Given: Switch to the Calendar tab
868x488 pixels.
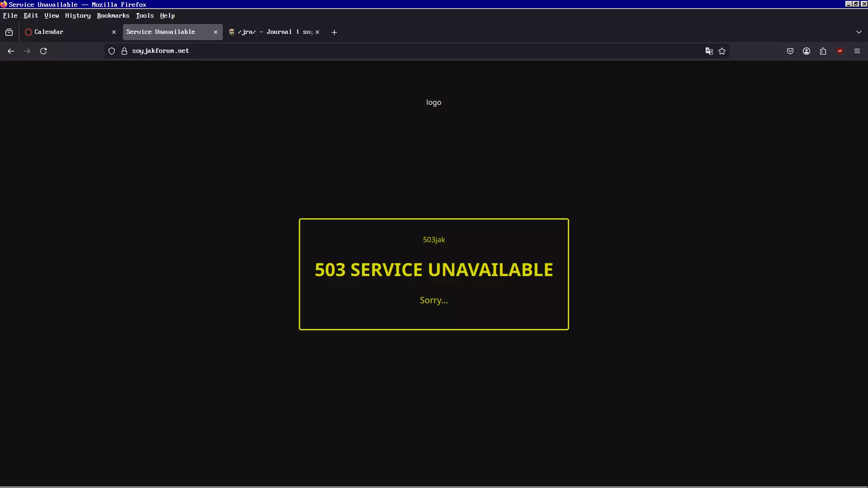Looking at the screenshot, I should tap(70, 32).
